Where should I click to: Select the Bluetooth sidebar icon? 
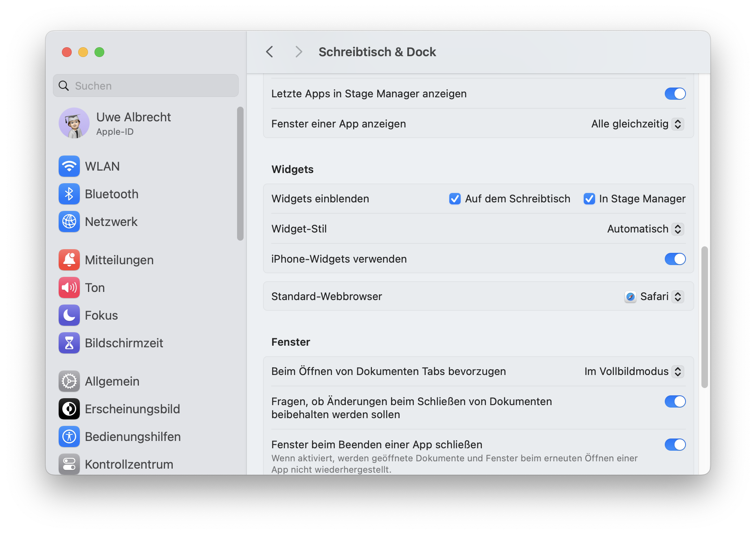69,194
